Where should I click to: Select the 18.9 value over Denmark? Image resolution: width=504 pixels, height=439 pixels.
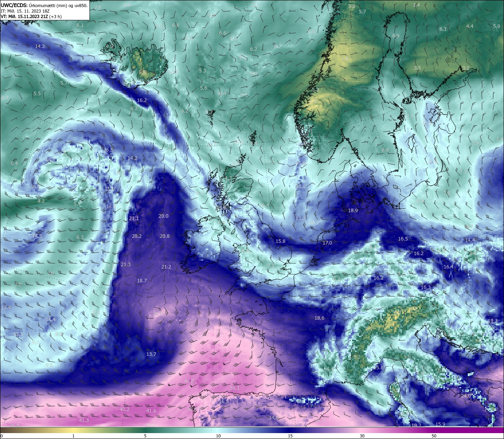point(353,211)
